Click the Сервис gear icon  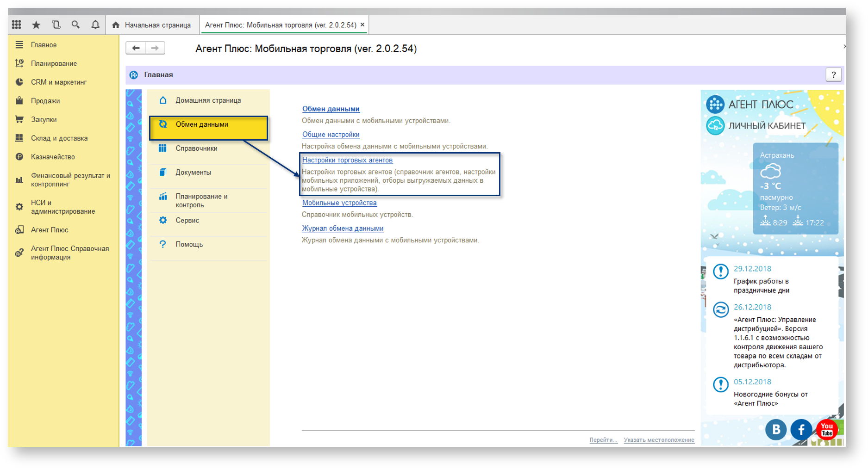pos(163,221)
